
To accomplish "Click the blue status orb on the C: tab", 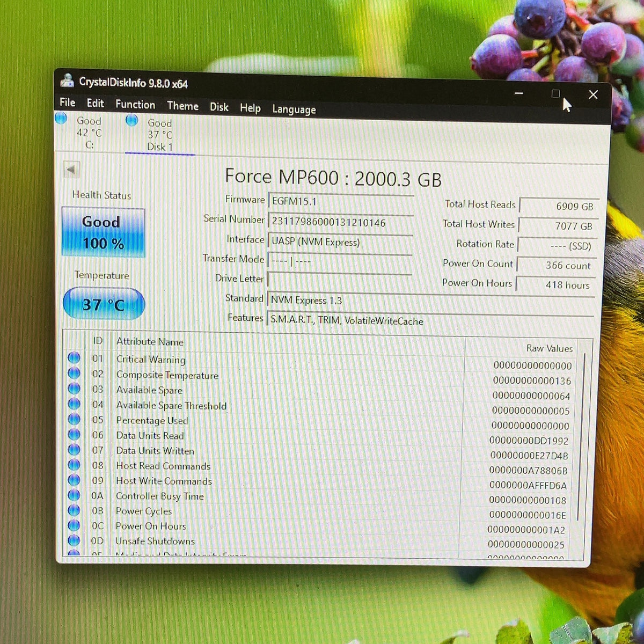I will click(61, 118).
